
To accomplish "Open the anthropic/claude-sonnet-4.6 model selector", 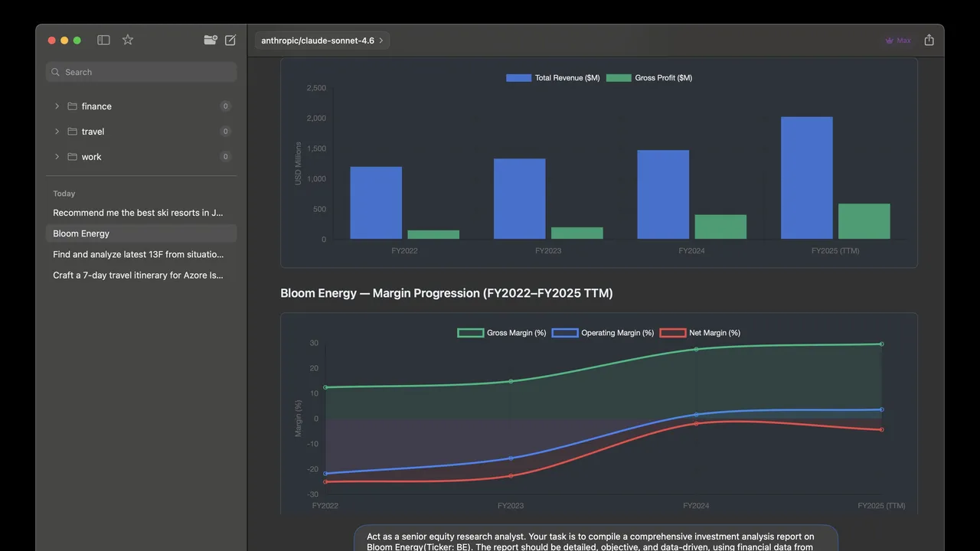I will [322, 41].
